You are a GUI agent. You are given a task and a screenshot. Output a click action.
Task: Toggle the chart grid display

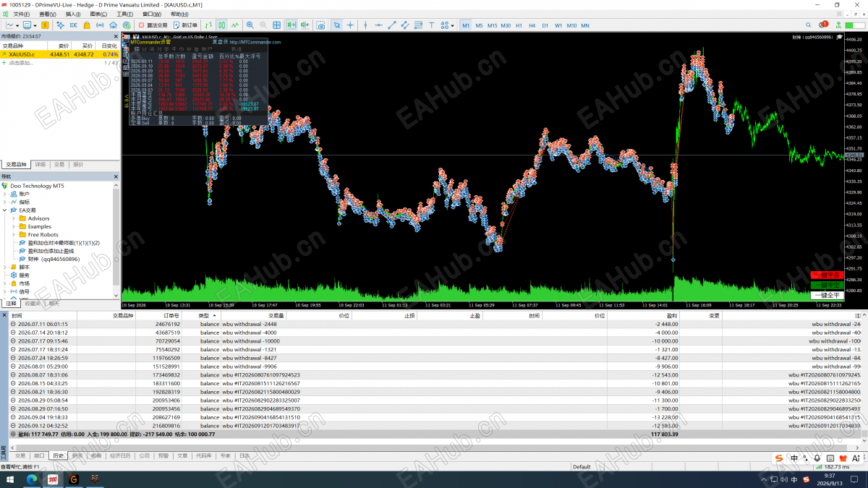point(277,25)
